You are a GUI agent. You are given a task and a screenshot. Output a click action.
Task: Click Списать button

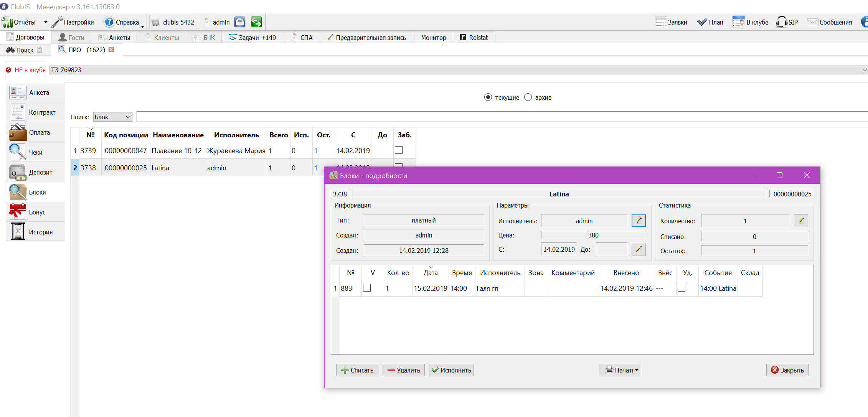(x=357, y=370)
